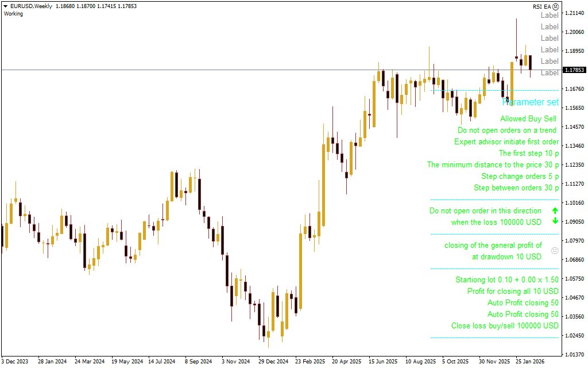
Task: Toggle 'Expert advisor initiate first order'
Action: pyautogui.click(x=506, y=142)
